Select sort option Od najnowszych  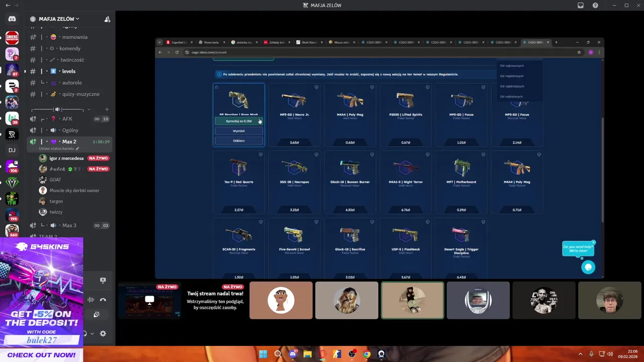coord(512,66)
